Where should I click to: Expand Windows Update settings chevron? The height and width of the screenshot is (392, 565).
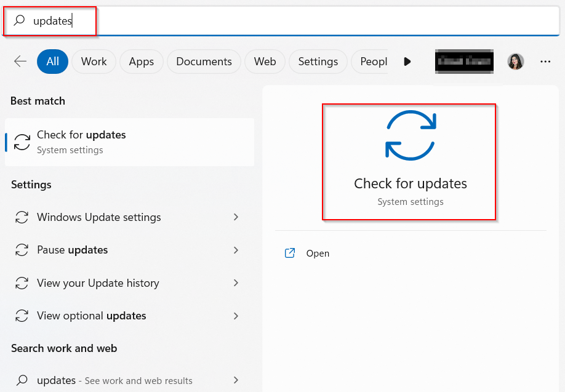coord(236,217)
